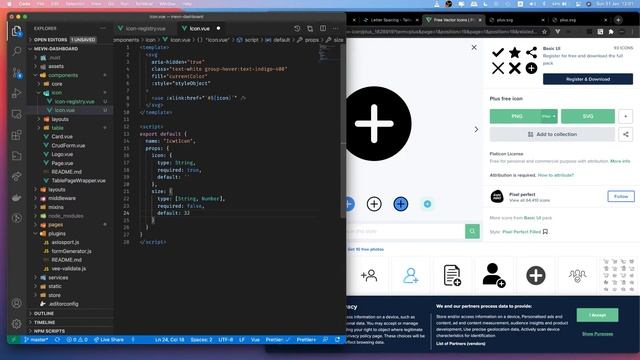Collapse the plugins folder
This screenshot has width=640, height=360.
point(36,234)
